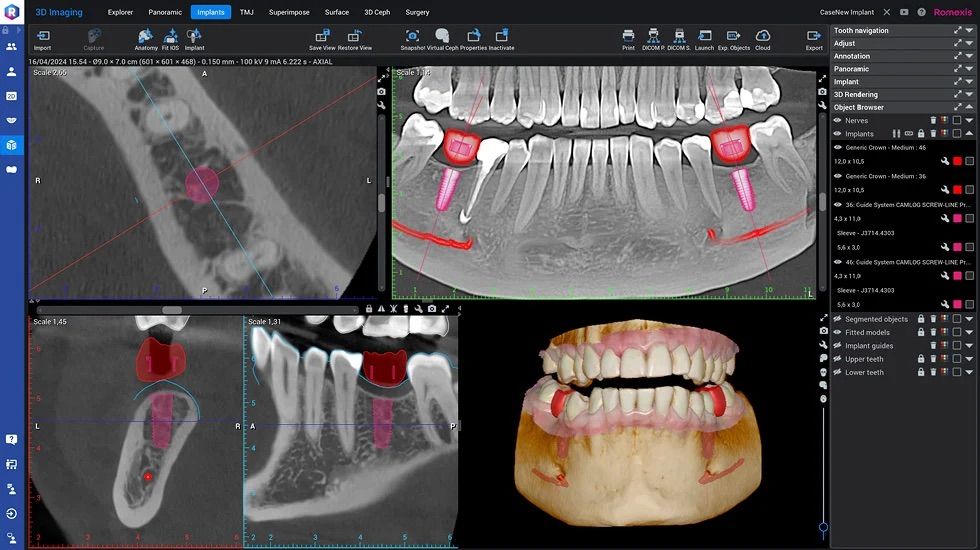The image size is (980, 550).
Task: Toggle visibility of Nerves object
Action: pyautogui.click(x=838, y=120)
